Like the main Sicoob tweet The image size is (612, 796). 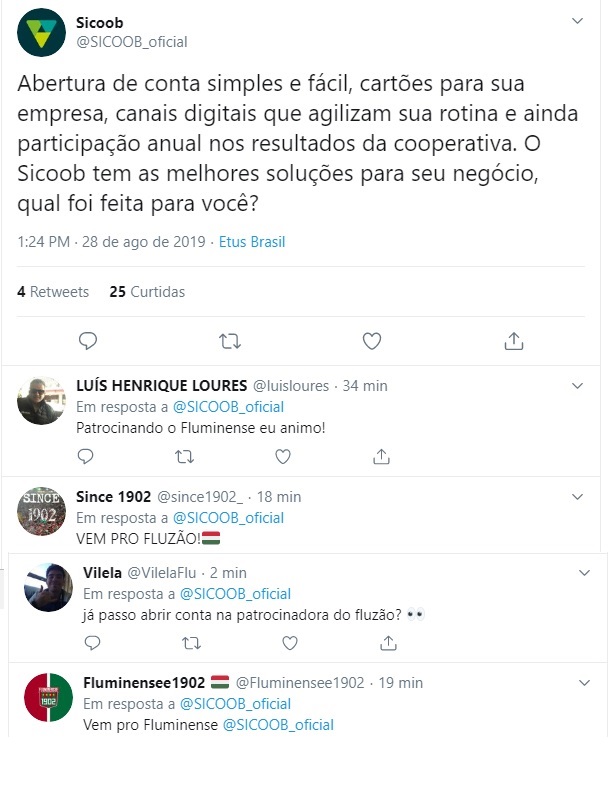coord(371,341)
